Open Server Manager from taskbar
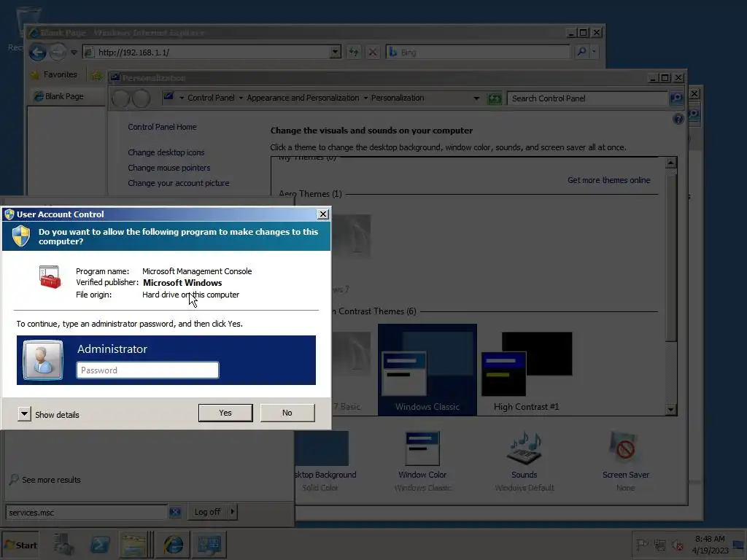 (63, 545)
